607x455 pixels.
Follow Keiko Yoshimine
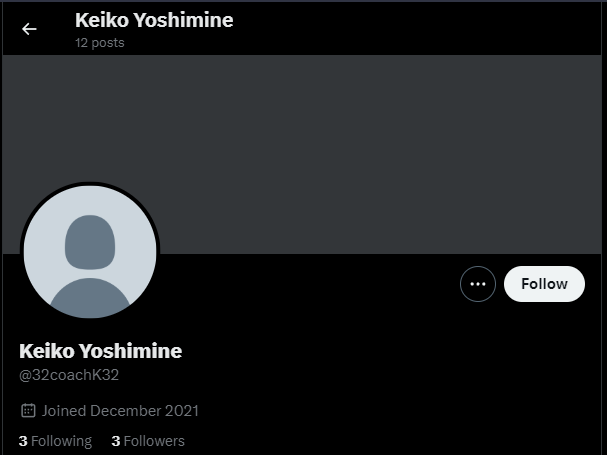[x=544, y=284]
